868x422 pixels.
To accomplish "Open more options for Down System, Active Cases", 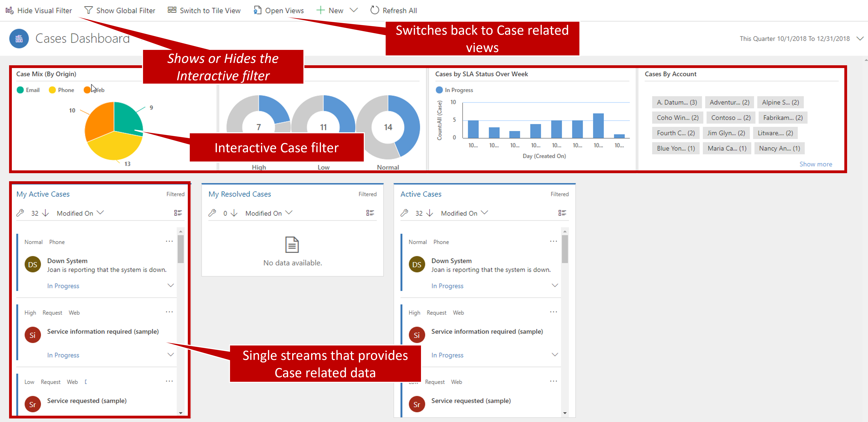I will point(553,241).
